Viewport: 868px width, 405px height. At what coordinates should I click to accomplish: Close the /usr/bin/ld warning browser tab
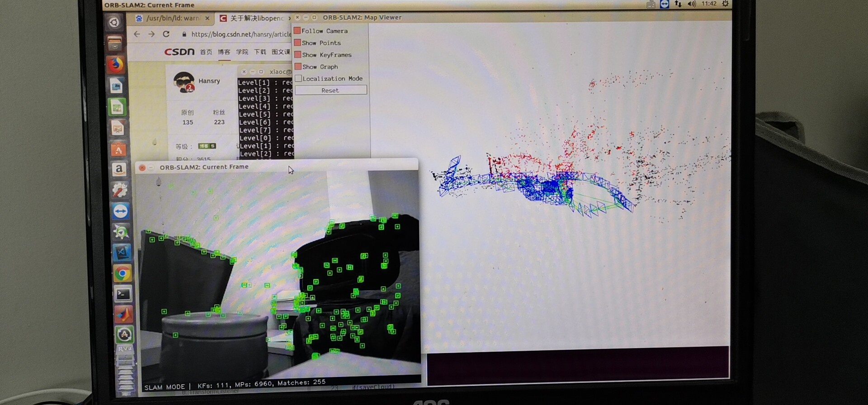(x=207, y=18)
